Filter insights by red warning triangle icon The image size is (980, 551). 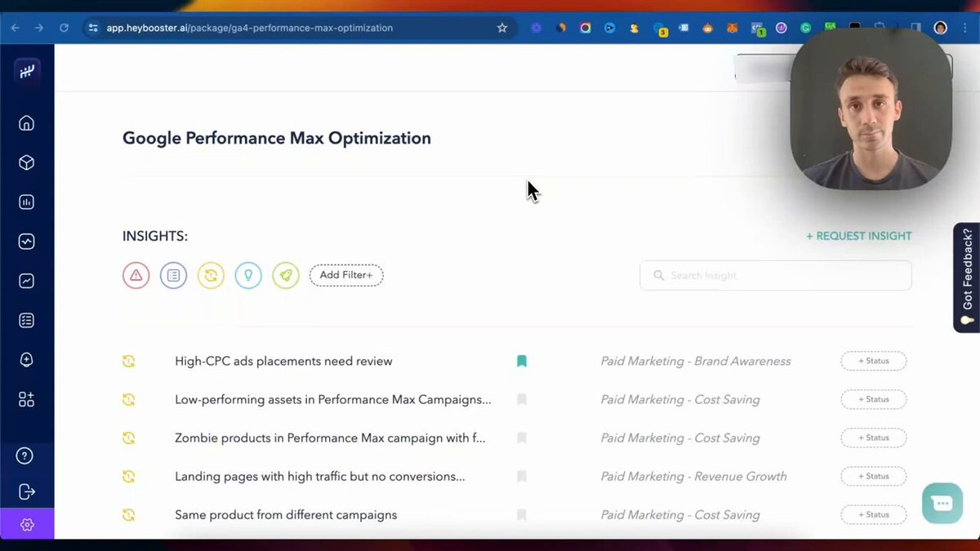[x=136, y=276]
